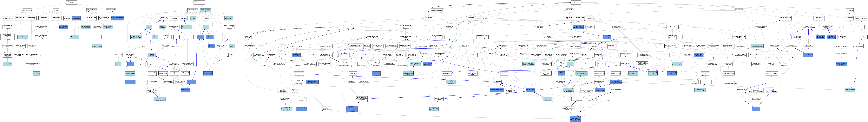Click the protein-containing complex node
Image resolution: width=868 pixels, height=122 pixels.
point(206,10)
